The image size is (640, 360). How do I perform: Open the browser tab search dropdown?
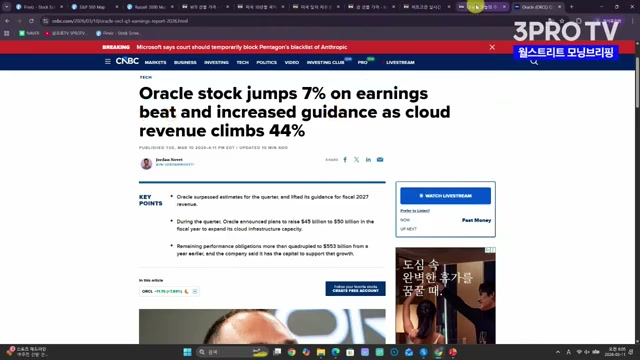click(x=7, y=7)
